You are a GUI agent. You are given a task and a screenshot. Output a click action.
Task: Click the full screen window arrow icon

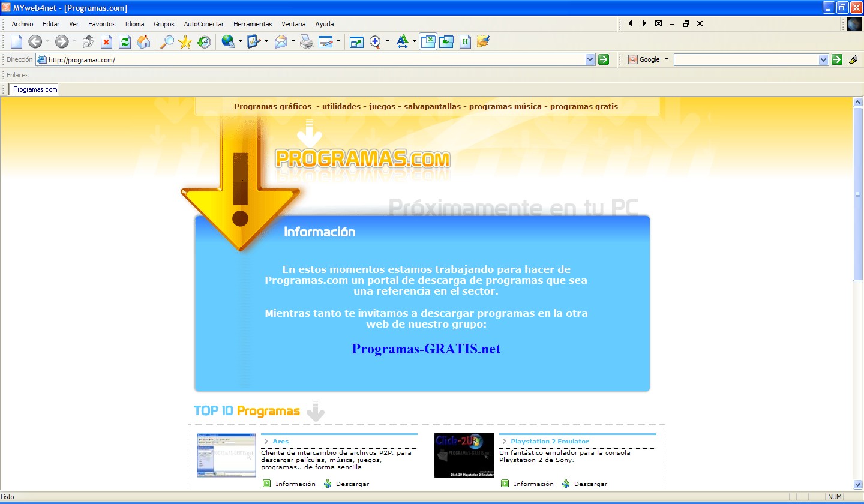[357, 42]
